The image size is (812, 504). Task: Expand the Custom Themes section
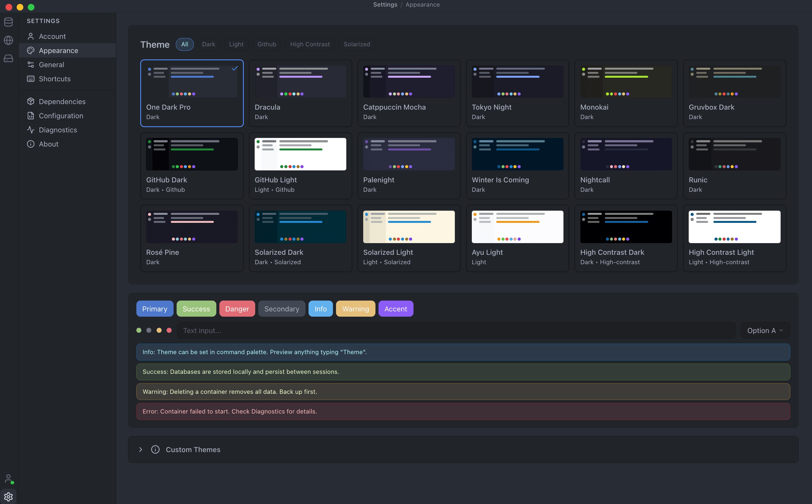pos(141,449)
